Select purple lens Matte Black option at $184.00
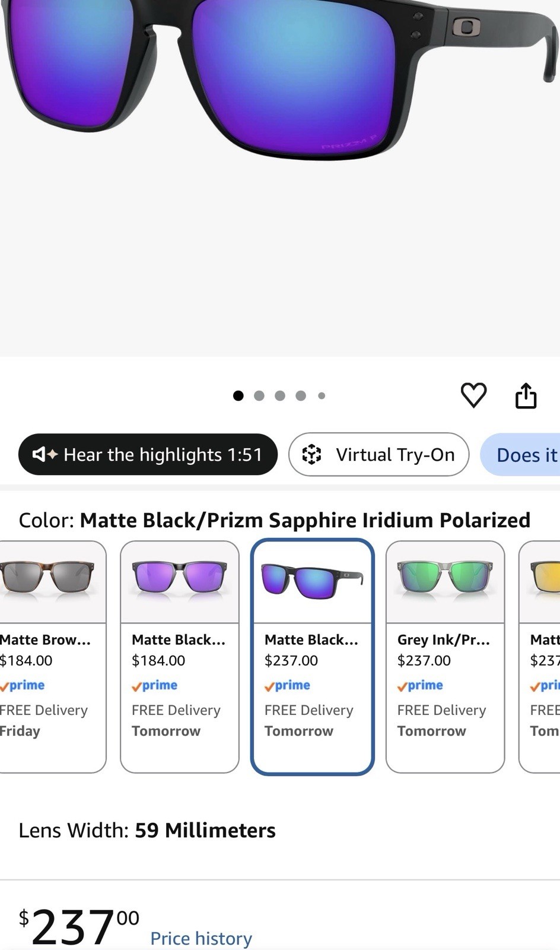 coord(180,657)
